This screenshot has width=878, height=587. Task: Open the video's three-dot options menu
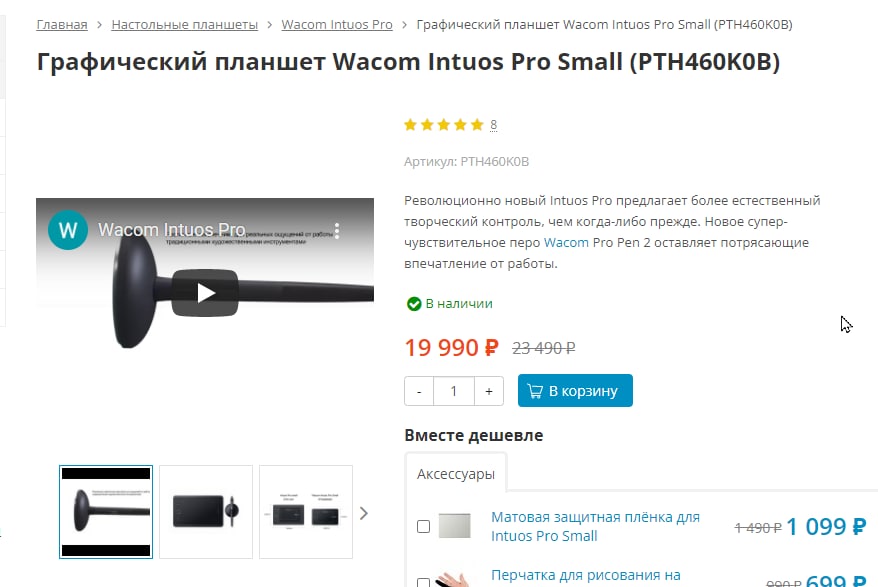[337, 230]
